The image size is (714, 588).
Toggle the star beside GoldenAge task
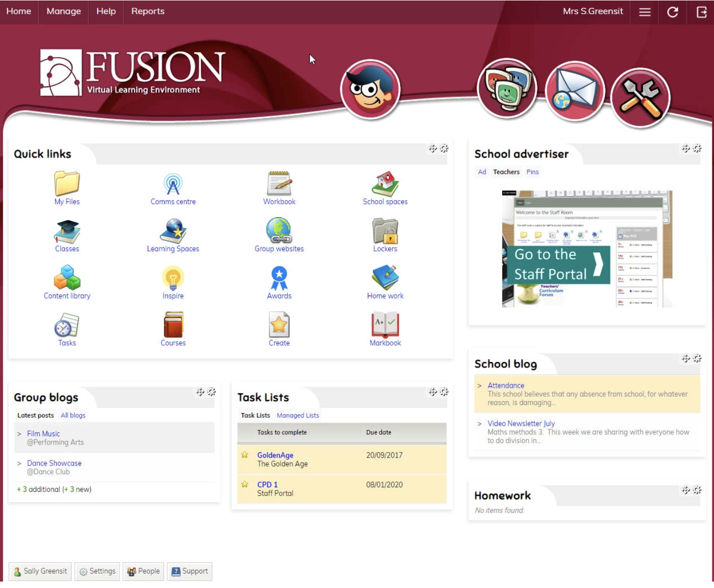[245, 455]
